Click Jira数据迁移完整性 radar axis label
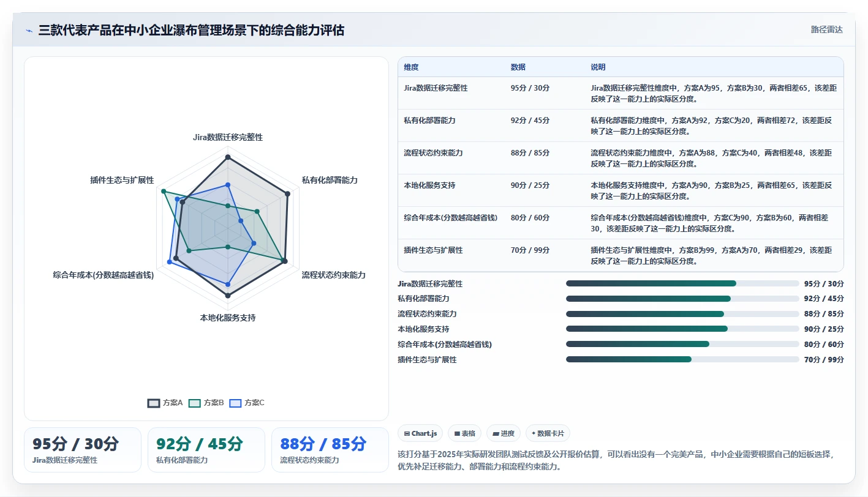Screen dimensions: 868x497 [228, 137]
